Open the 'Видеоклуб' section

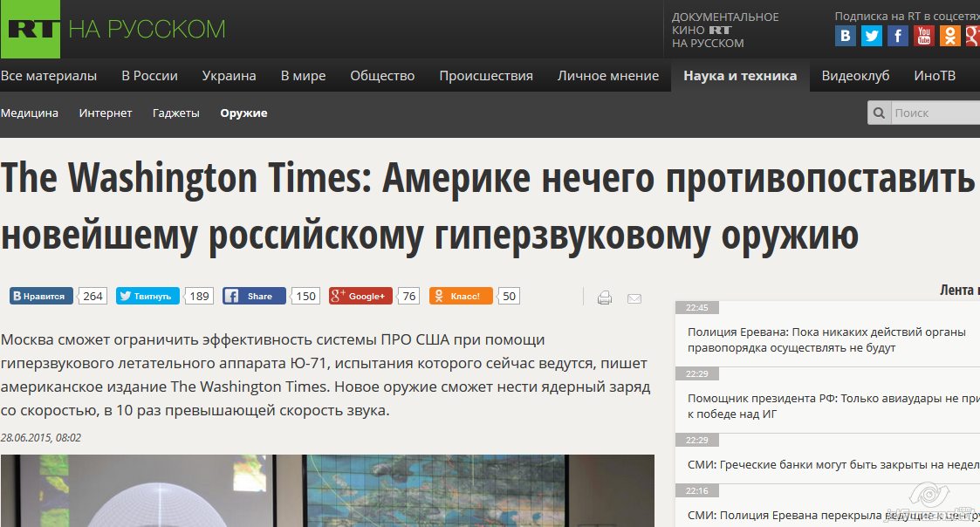[855, 76]
